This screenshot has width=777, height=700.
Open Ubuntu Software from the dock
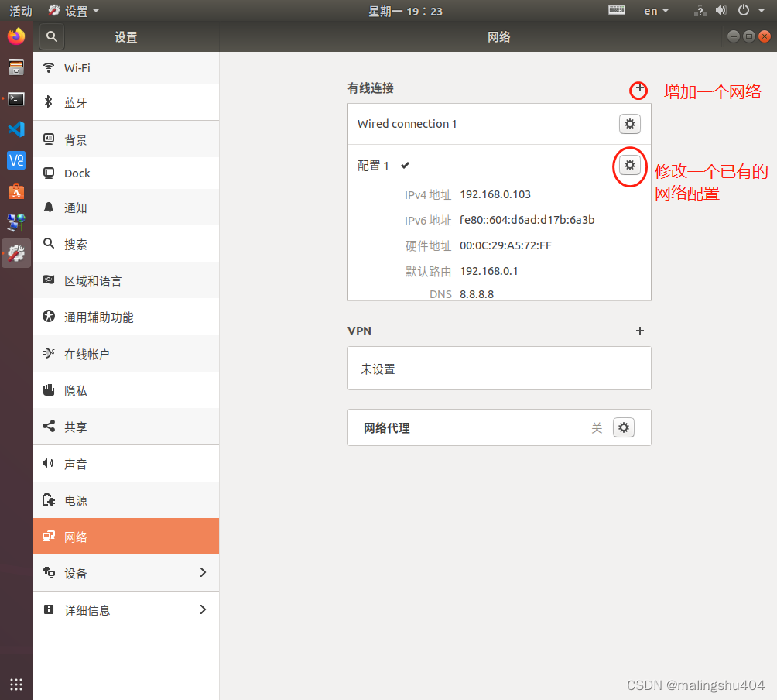[16, 191]
